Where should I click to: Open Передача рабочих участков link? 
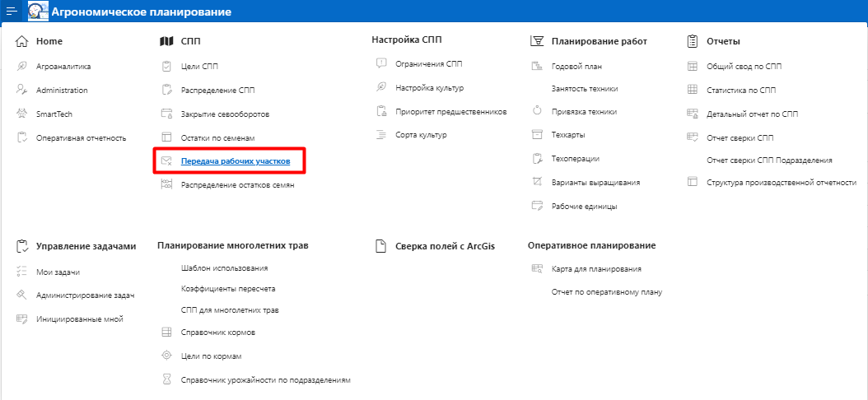pos(235,161)
